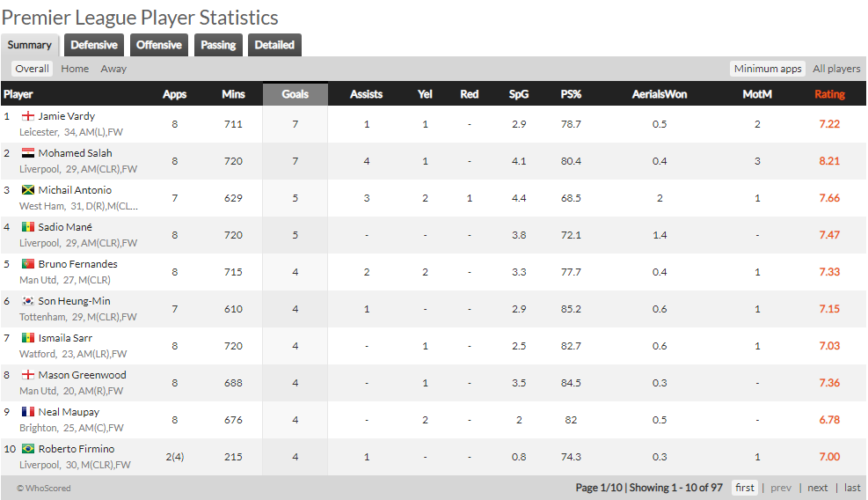868x500 pixels.
Task: Sort table by Goals column
Action: (295, 94)
